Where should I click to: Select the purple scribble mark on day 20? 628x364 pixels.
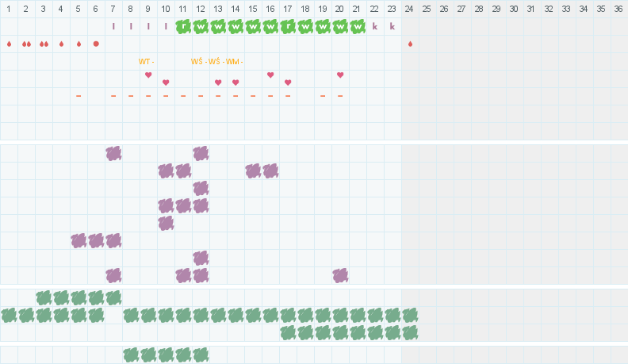coord(340,275)
